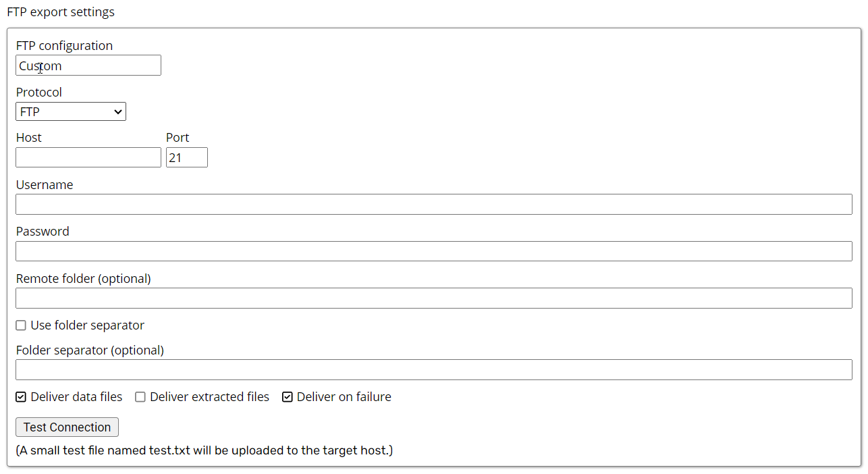Enable the Use folder separator checkbox
Viewport: 868px width, 474px height.
pyautogui.click(x=21, y=325)
